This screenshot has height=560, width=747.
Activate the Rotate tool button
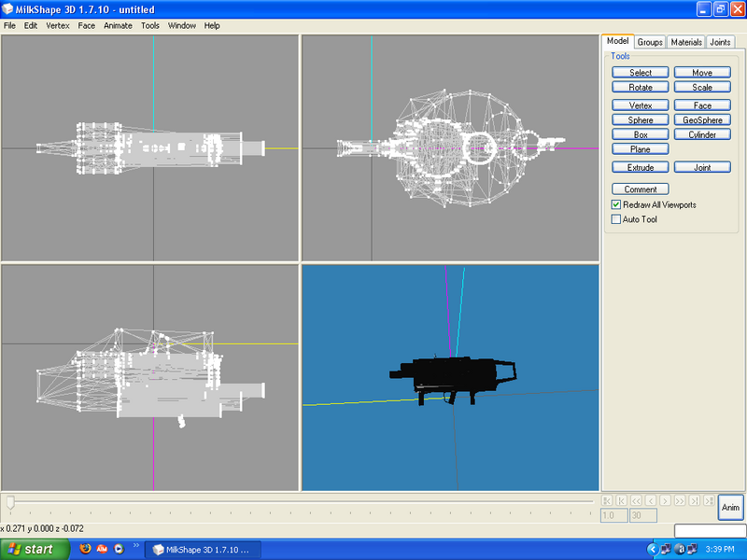point(641,87)
